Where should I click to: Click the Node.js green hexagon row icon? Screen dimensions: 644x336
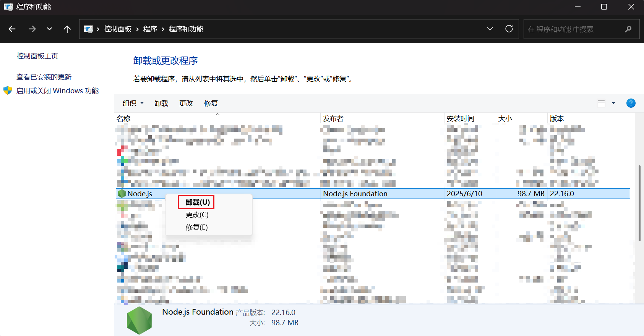[x=122, y=194]
